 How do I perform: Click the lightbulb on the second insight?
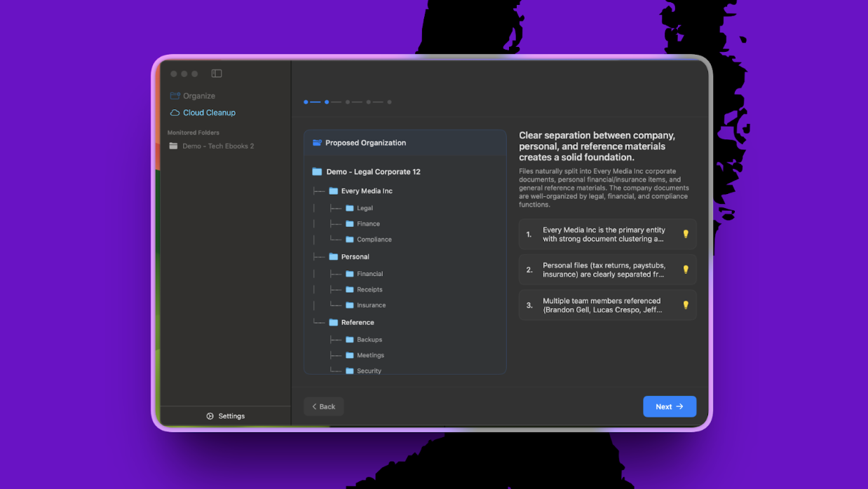tap(685, 269)
